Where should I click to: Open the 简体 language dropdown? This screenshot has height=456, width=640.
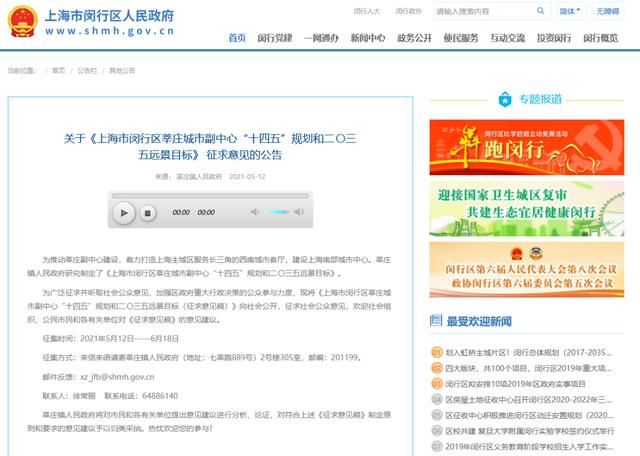570,11
